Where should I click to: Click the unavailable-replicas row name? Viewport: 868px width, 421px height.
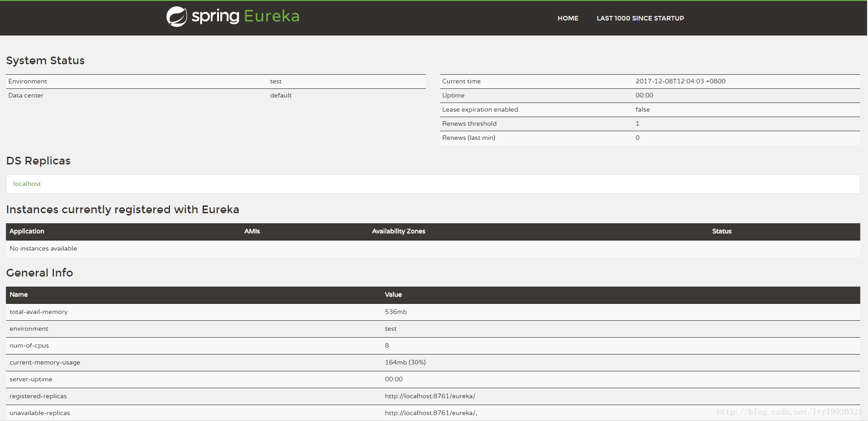(x=40, y=413)
